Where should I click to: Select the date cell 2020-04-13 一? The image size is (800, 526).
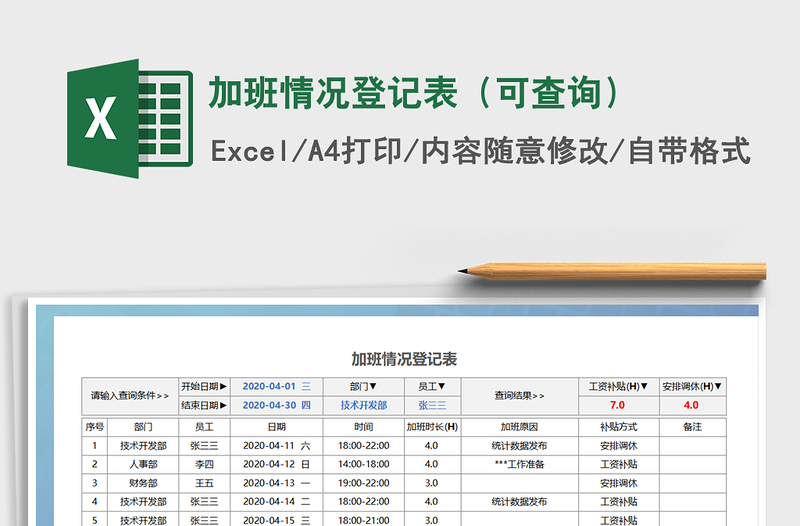click(277, 483)
